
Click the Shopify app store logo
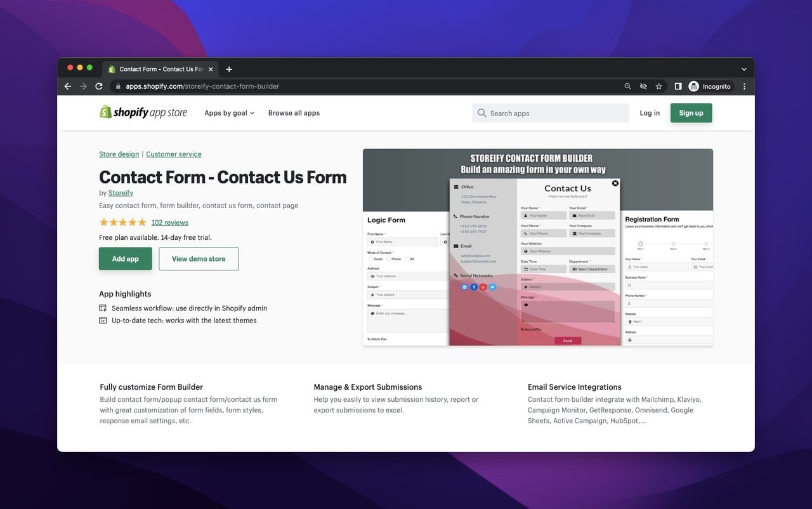point(143,112)
